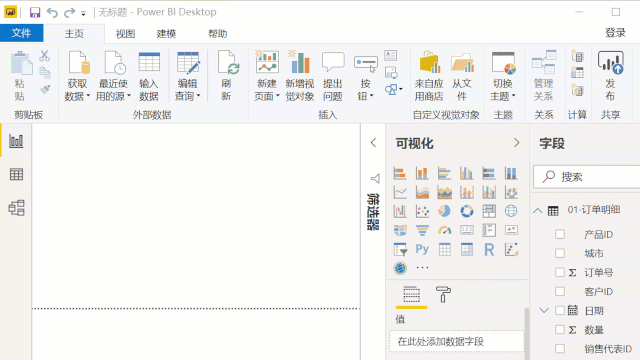Collapse the 01-订单明细 table
Image resolution: width=640 pixels, height=360 pixels.
click(x=538, y=211)
